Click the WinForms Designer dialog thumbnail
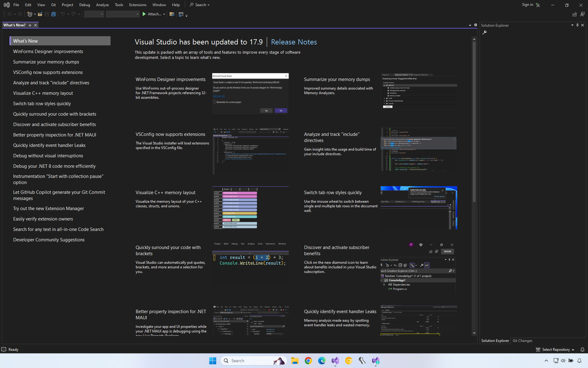Viewport: 588px width, 368px height. pyautogui.click(x=251, y=94)
